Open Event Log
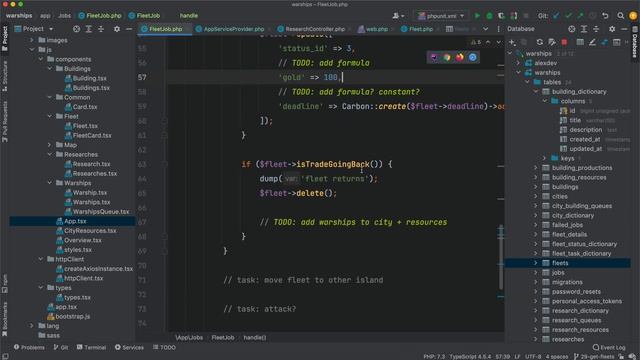 [609, 347]
